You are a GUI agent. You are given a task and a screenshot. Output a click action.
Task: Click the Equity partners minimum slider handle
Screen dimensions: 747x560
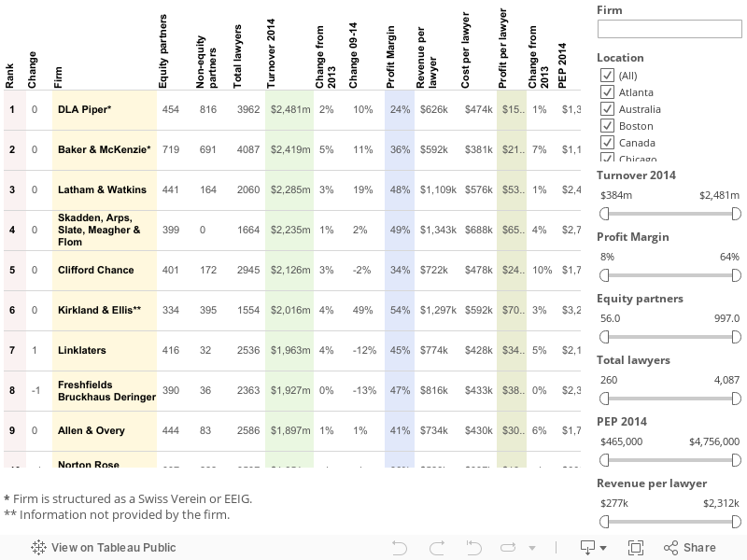click(604, 337)
